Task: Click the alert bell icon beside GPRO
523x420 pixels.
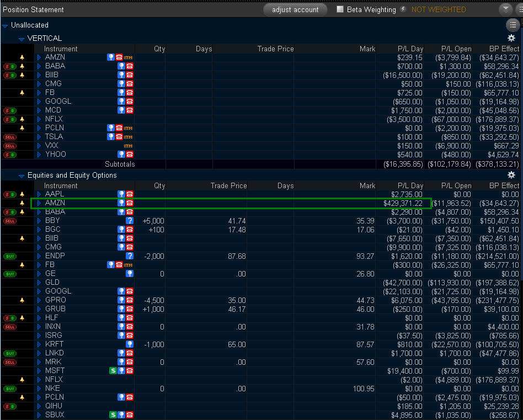Action: 23,300
